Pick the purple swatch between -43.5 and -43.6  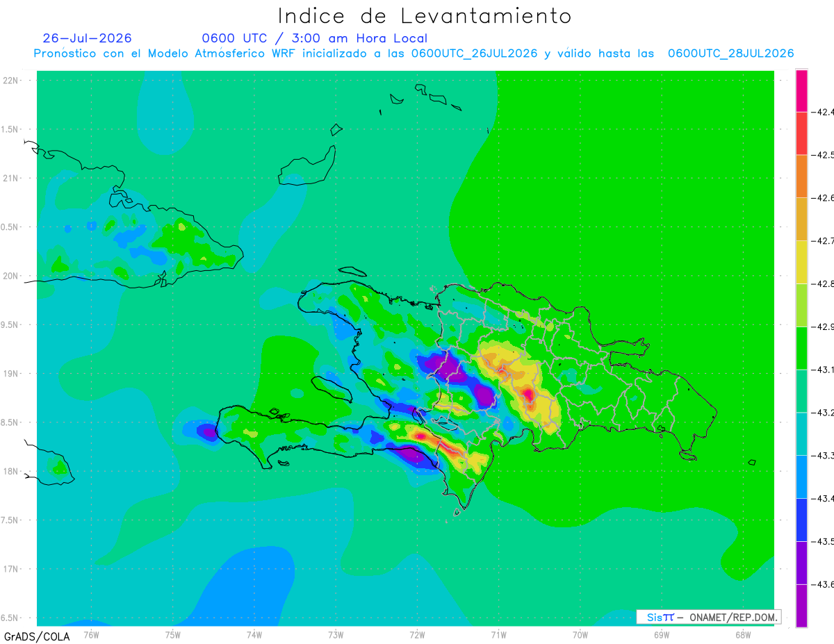pyautogui.click(x=801, y=563)
